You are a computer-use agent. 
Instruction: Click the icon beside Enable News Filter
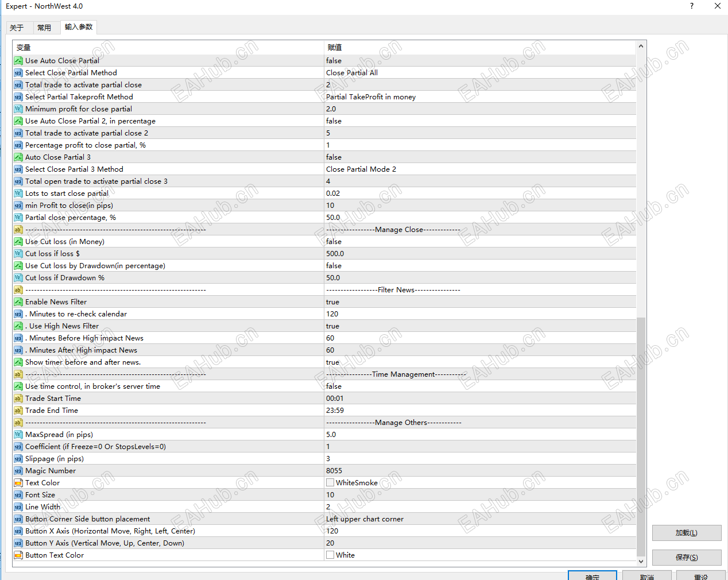point(18,301)
